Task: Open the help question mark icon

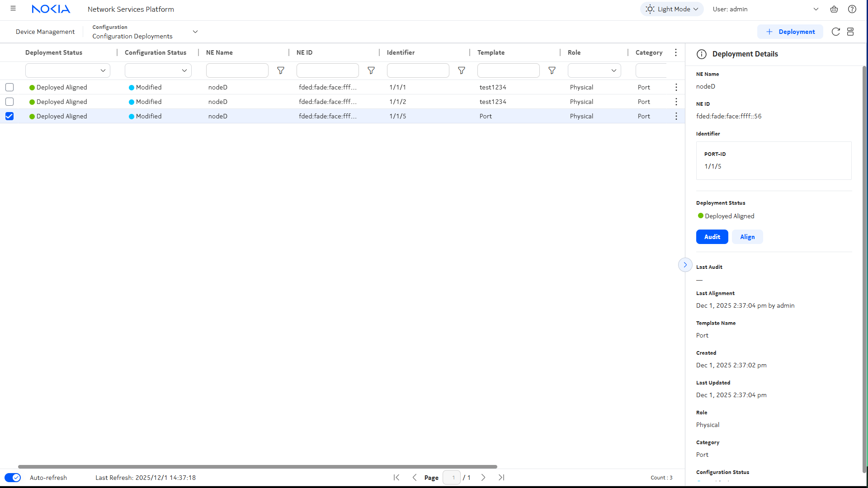Action: coord(852,9)
